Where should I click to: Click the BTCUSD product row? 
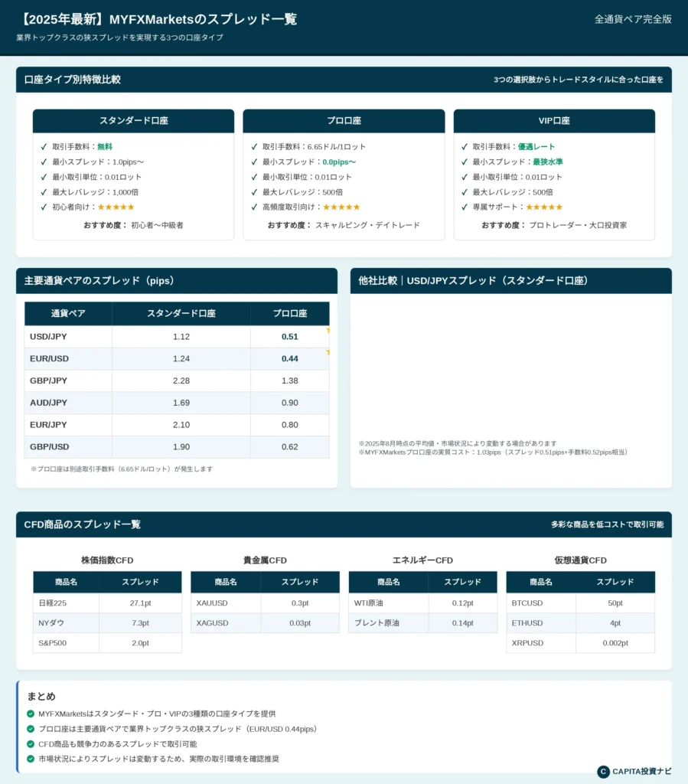pyautogui.click(x=581, y=603)
